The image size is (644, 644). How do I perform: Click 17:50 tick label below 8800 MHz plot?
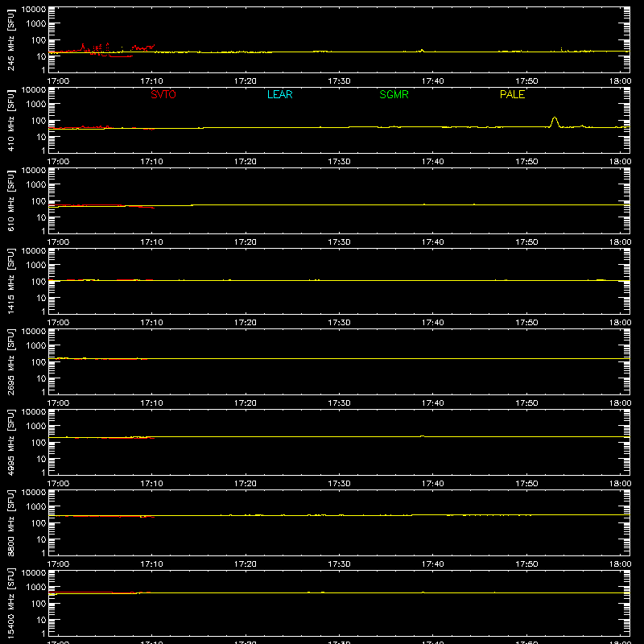pyautogui.click(x=526, y=564)
